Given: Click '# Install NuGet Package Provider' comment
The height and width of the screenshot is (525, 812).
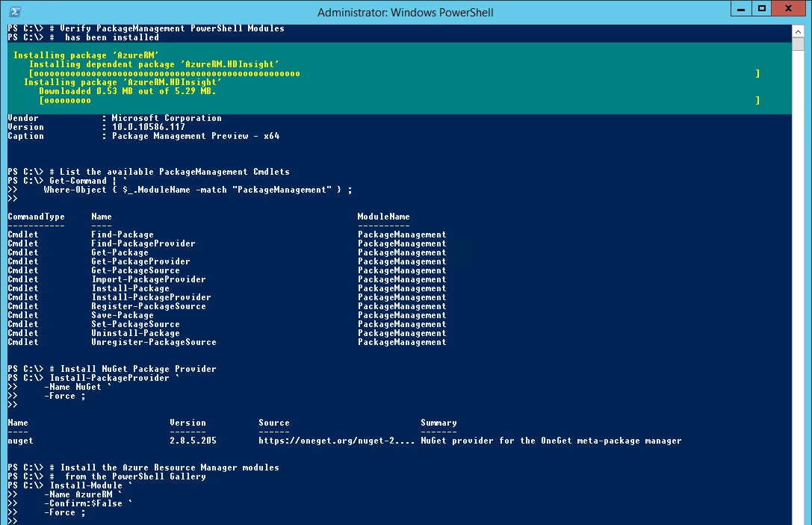Looking at the screenshot, I should (133, 369).
